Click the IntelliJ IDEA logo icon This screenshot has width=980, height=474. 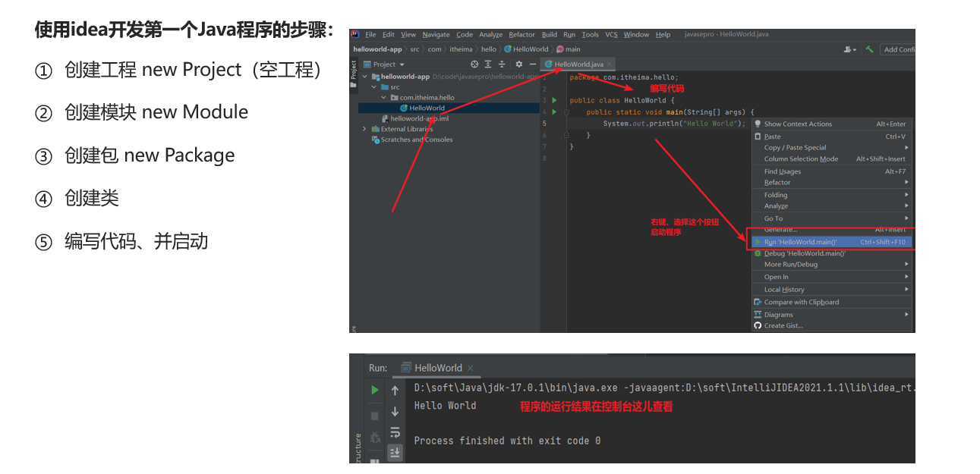click(356, 34)
